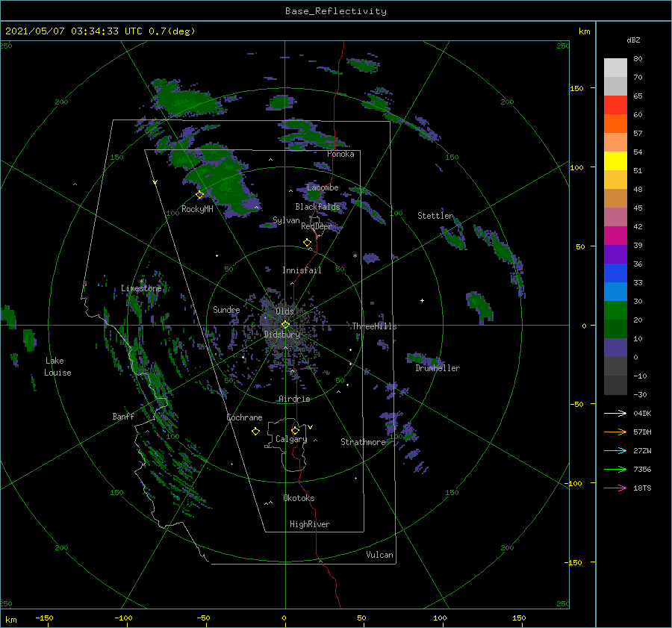
Task: Click the Cochrane label
Action: 244,417
